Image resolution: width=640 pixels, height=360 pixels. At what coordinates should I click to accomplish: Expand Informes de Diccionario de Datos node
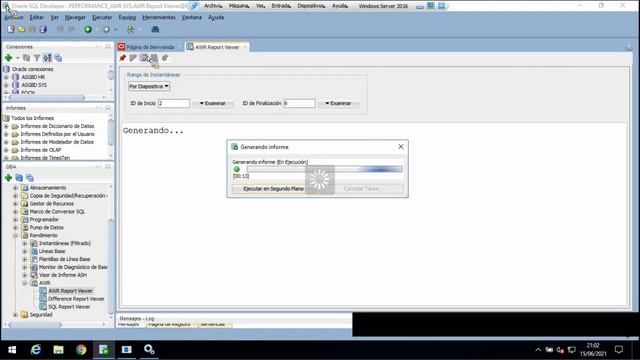[6, 126]
